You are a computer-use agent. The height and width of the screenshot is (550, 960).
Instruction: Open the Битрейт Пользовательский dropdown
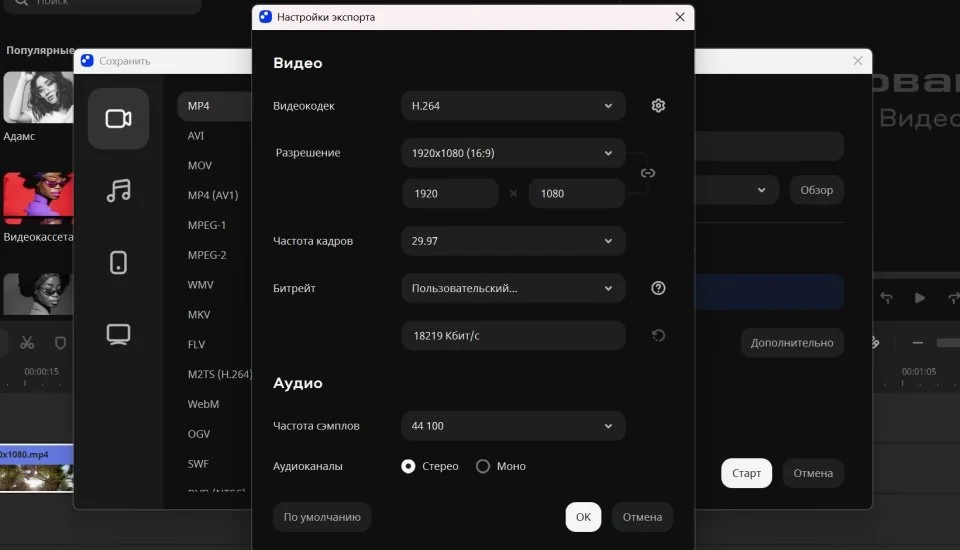coord(513,288)
